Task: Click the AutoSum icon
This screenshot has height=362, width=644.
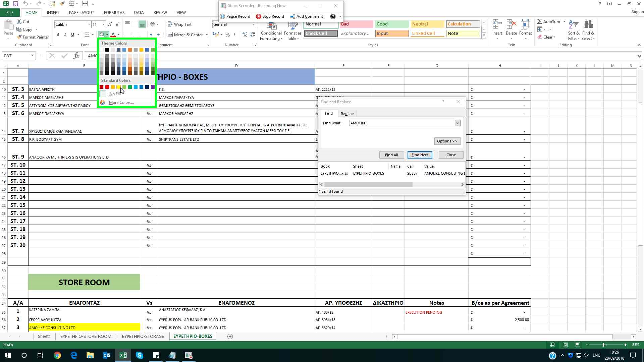Action: 540,22
